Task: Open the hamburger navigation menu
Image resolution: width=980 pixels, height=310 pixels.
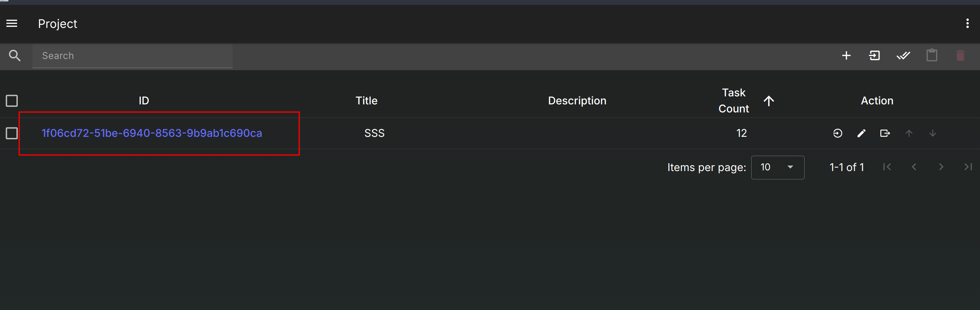Action: [x=12, y=24]
